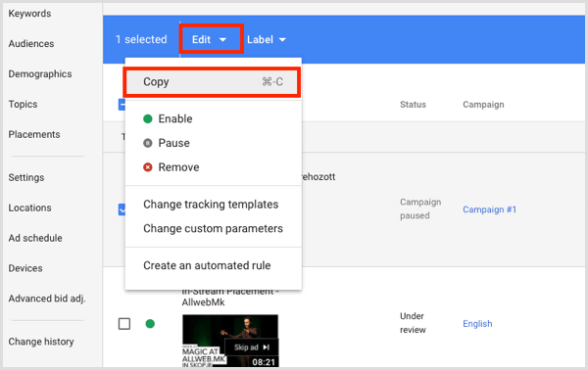The width and height of the screenshot is (588, 370).
Task: Click the Skip ad button on thumbnail
Action: pyautogui.click(x=252, y=347)
